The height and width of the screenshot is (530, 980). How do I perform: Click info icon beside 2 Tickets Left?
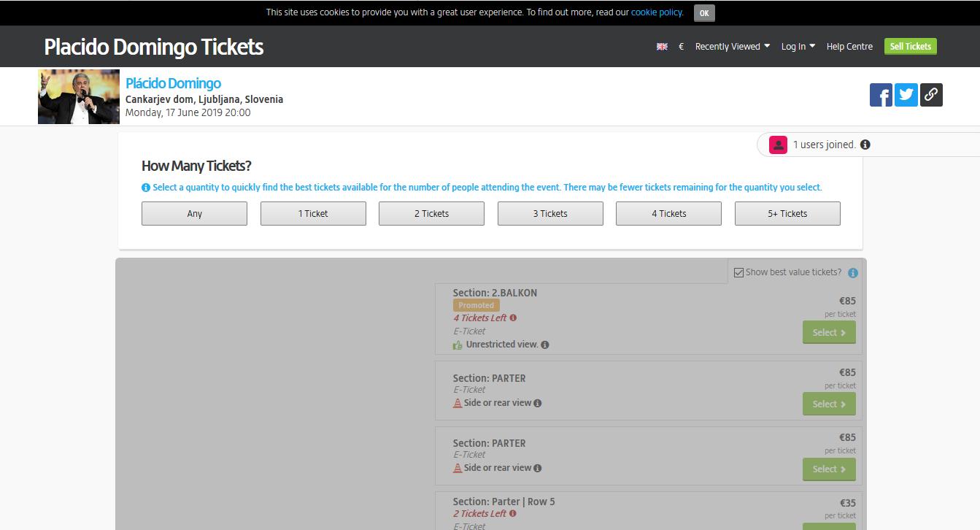point(513,513)
